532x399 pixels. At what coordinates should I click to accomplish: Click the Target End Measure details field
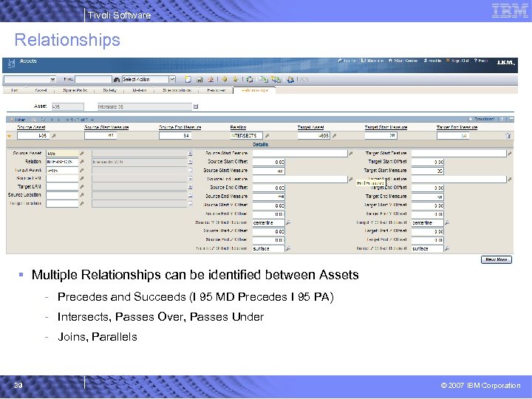tap(428, 197)
